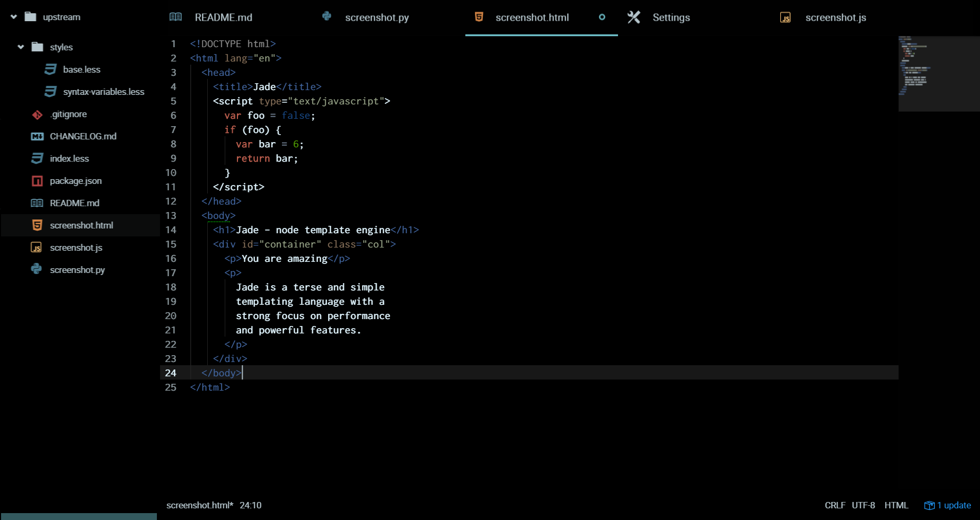Click the styles folder icon
The image size is (980, 520).
coord(37,47)
